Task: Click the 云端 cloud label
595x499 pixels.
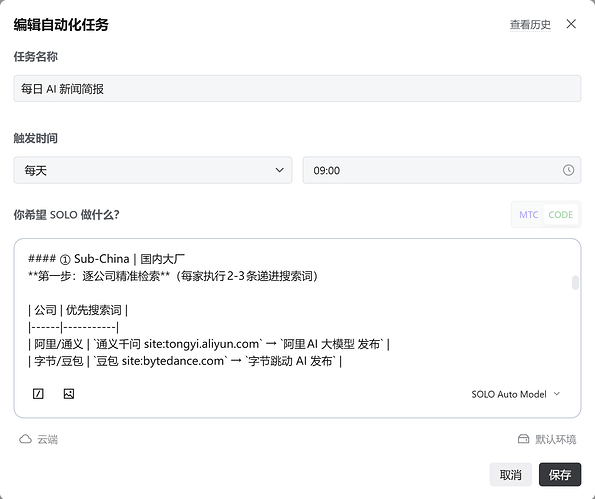Action: [47, 439]
